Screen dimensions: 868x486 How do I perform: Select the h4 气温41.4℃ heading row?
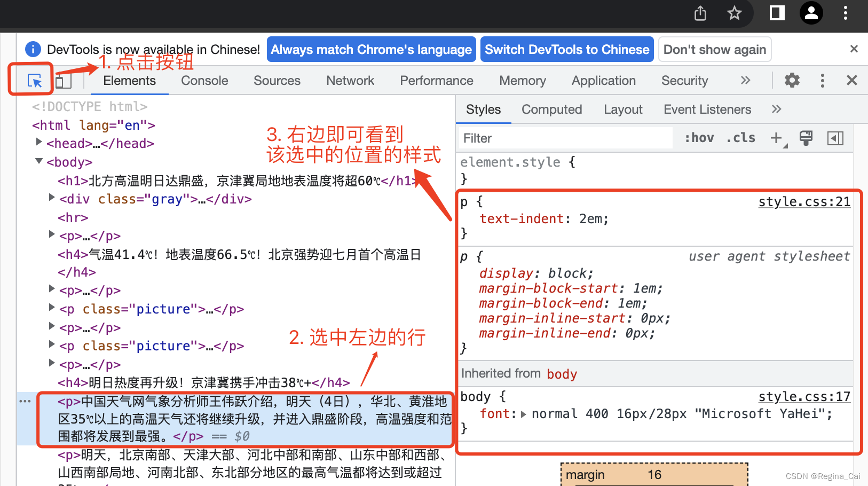[236, 263]
